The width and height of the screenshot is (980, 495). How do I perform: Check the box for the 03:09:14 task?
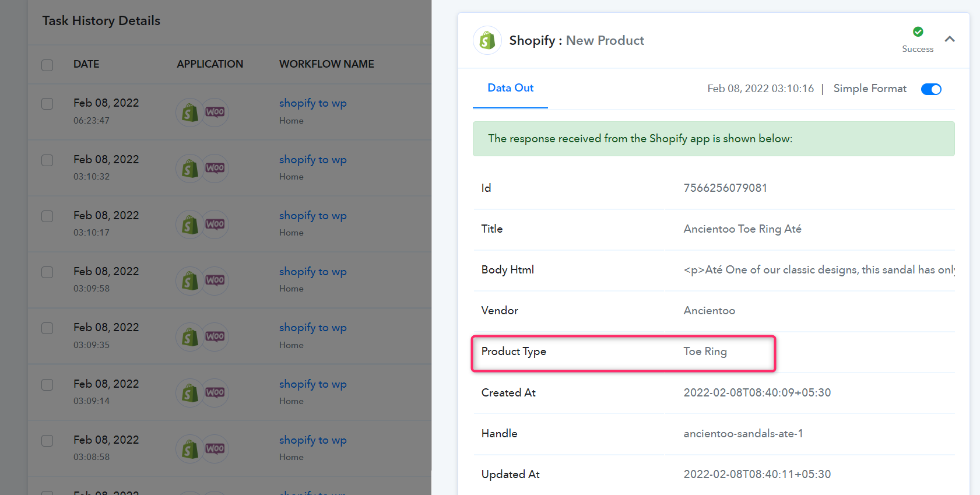tap(47, 385)
